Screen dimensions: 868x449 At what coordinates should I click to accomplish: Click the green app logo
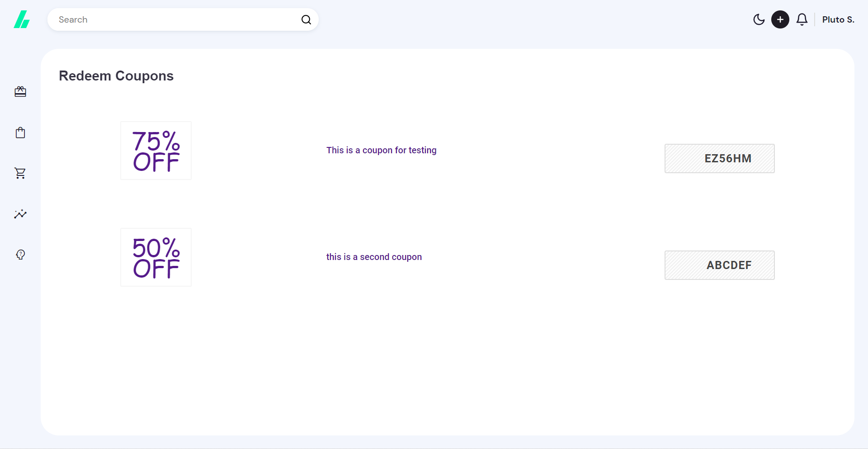click(21, 19)
